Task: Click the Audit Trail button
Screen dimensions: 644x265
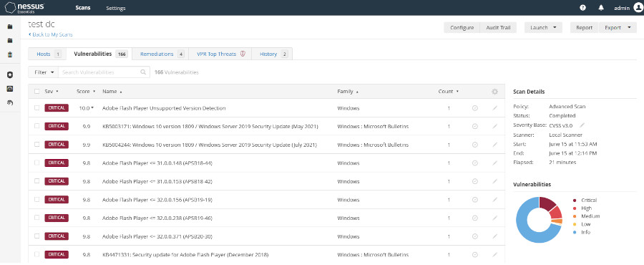Action: (498, 27)
